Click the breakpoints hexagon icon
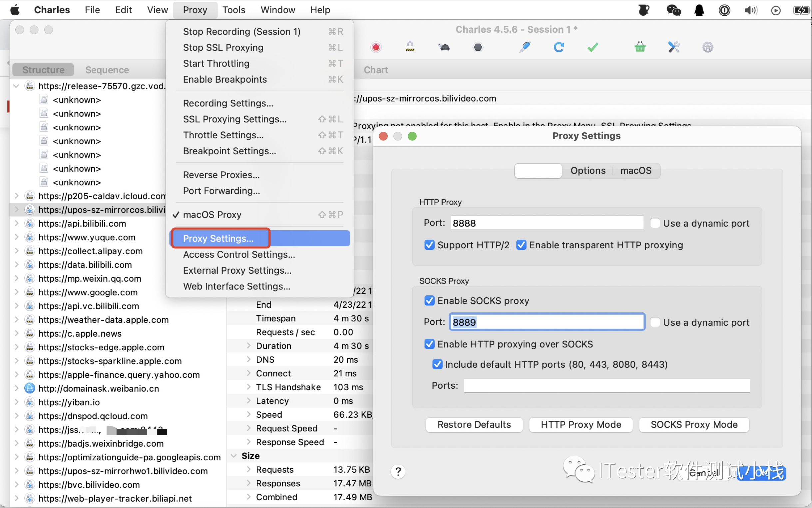Screen dimensions: 812x508 coord(478,47)
